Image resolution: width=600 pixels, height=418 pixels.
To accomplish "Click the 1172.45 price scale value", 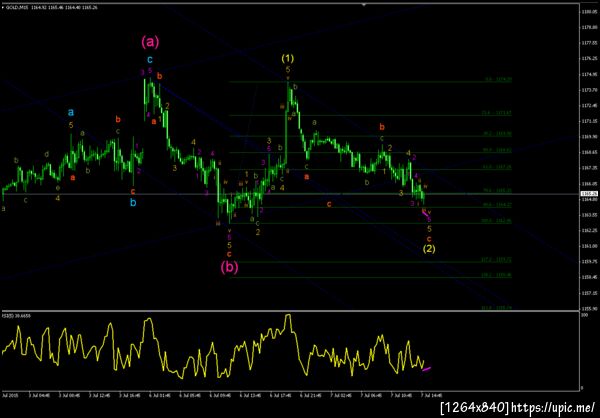I will click(590, 105).
